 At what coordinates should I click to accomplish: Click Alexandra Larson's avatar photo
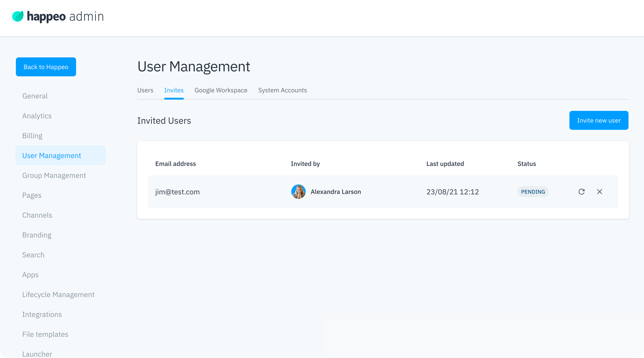click(298, 192)
